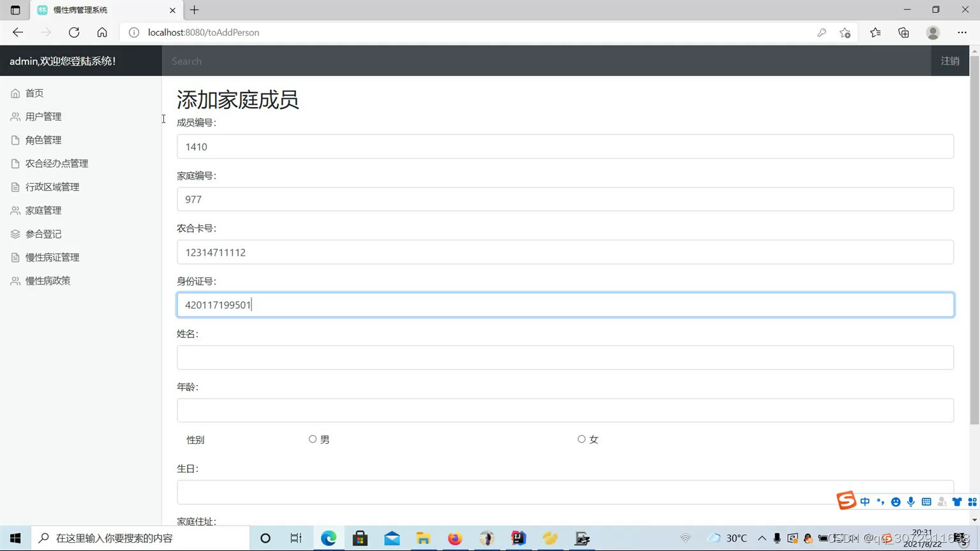
Task: View site information icon in address bar
Action: coord(134,33)
